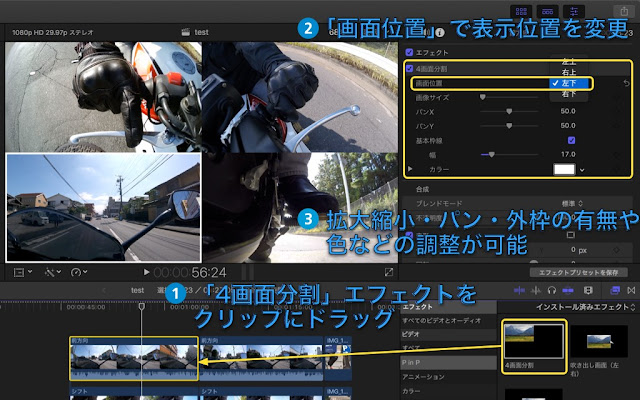Toggle the inspector sliders icon
The width and height of the screenshot is (640, 400).
coord(573,11)
